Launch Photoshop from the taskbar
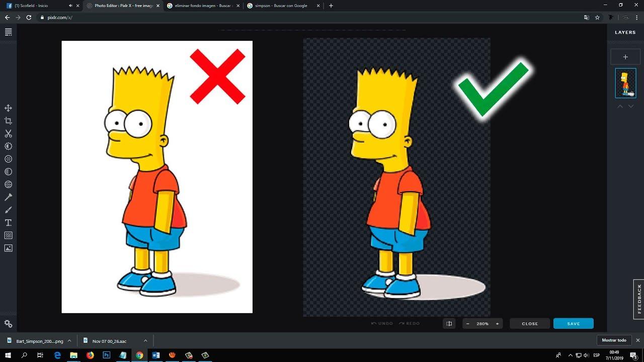The width and height of the screenshot is (644, 362). [x=106, y=355]
